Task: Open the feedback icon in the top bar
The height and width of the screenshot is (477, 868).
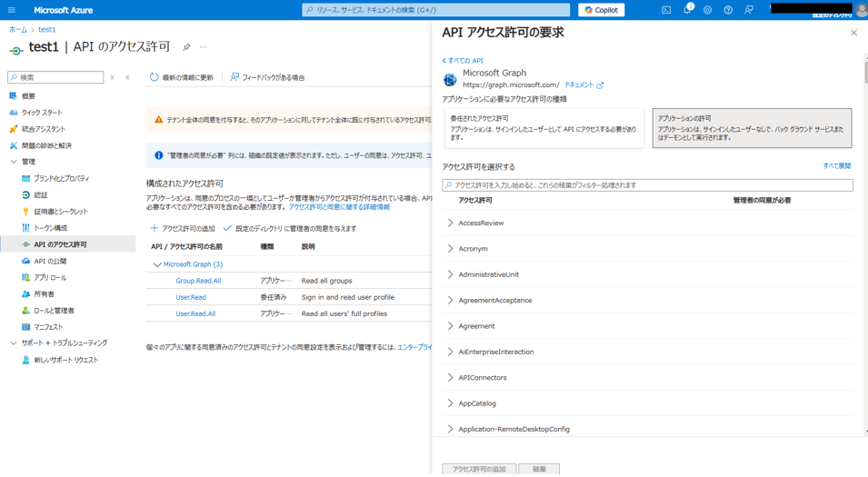Action: click(748, 10)
